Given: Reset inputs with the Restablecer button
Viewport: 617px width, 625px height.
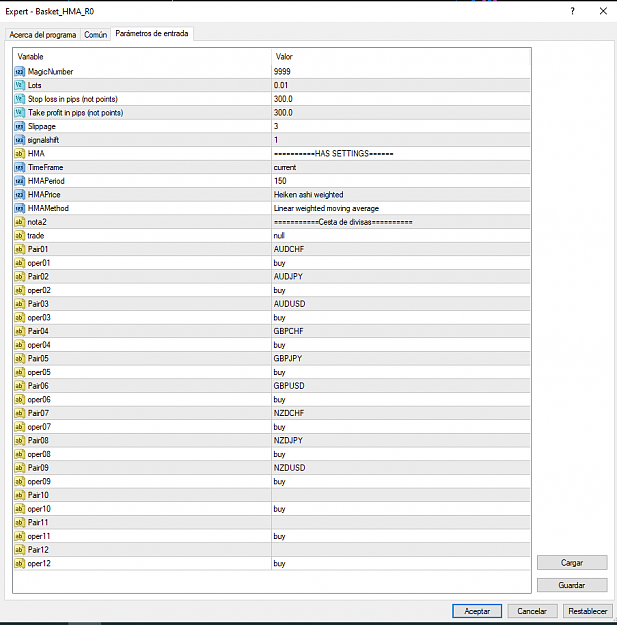Looking at the screenshot, I should 588,611.
